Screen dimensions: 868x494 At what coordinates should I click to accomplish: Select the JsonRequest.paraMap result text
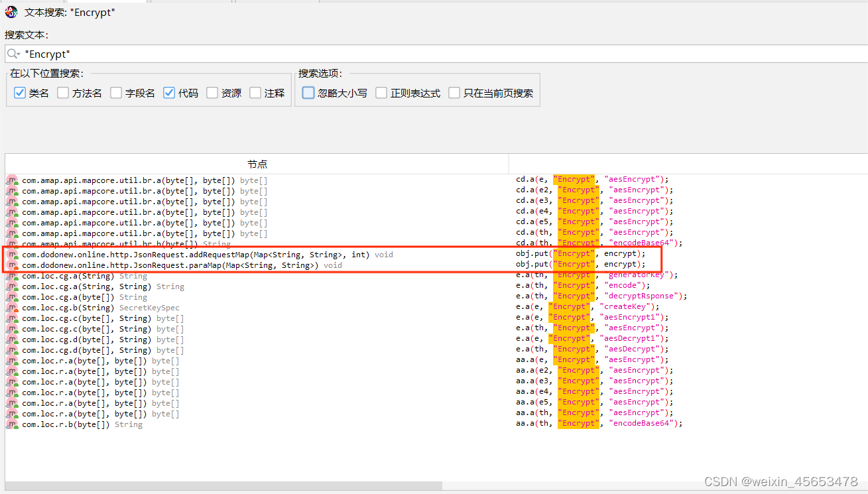click(x=182, y=265)
